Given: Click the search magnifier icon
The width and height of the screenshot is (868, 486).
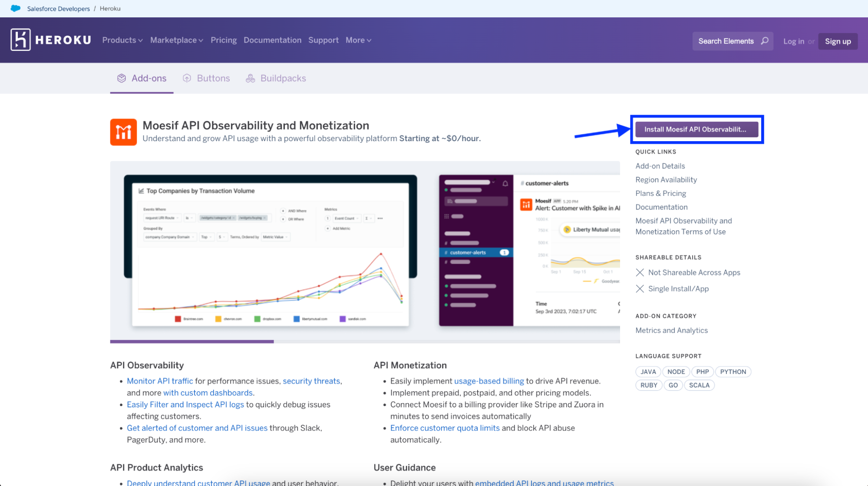Looking at the screenshot, I should coord(764,41).
